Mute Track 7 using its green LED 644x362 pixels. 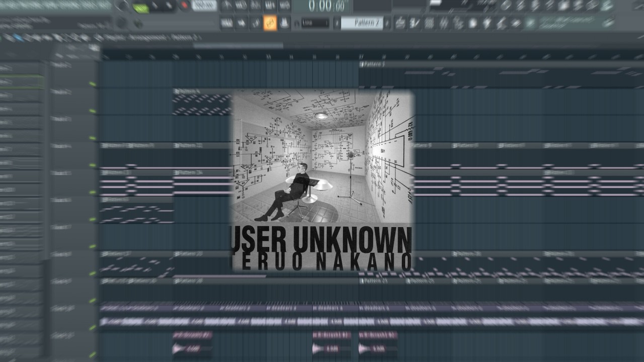[93, 247]
